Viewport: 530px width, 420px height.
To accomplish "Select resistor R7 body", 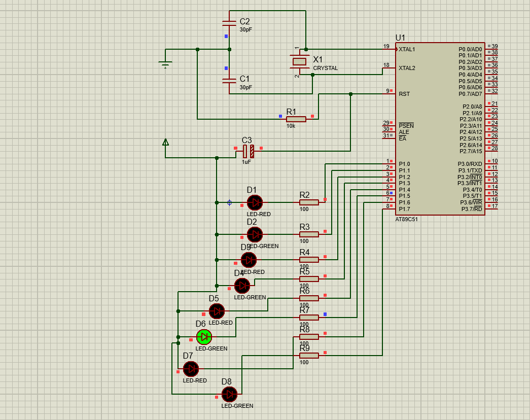I will click(309, 318).
